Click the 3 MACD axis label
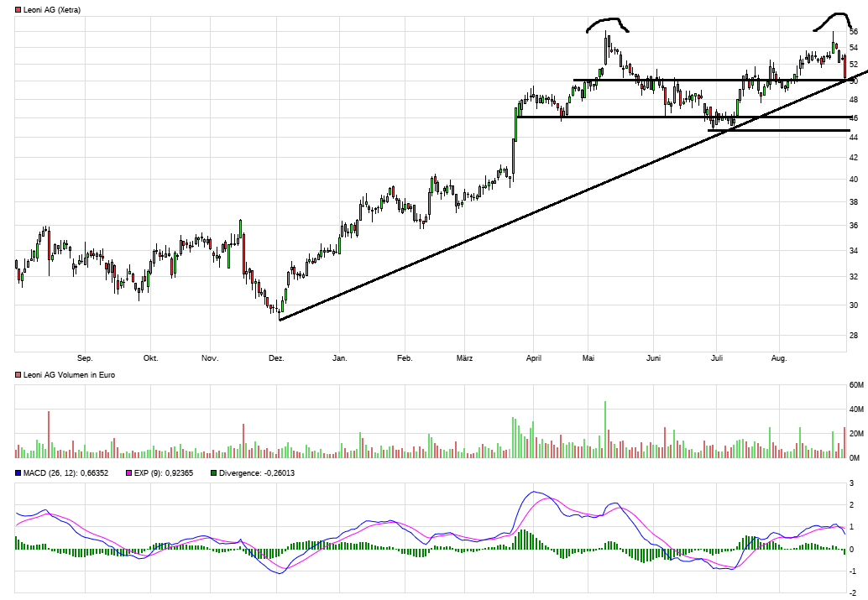The image size is (868, 600). tap(851, 483)
